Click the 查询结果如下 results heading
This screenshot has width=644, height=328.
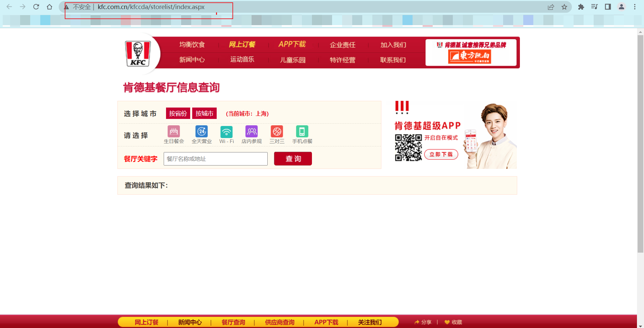[146, 185]
